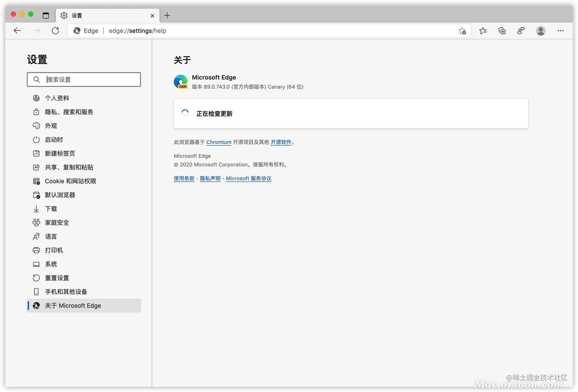Click the Edge logo in address bar
The image size is (578, 392).
point(77,31)
